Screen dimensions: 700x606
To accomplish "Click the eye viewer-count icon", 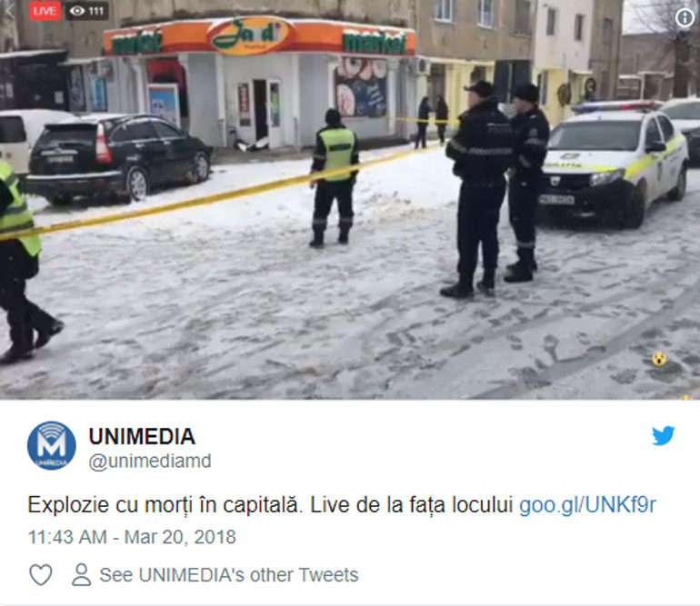I will pos(77,11).
